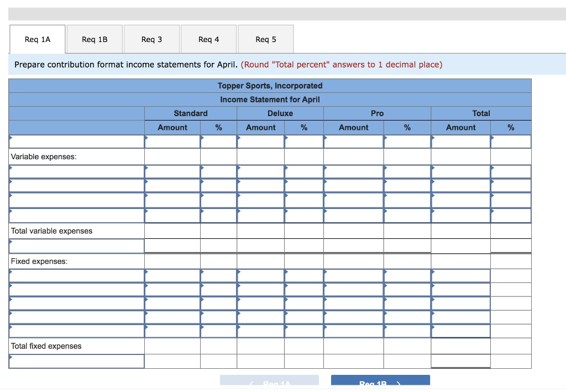Select the Req 1A tab
Screen dimensions: 566x392
[x=38, y=39]
